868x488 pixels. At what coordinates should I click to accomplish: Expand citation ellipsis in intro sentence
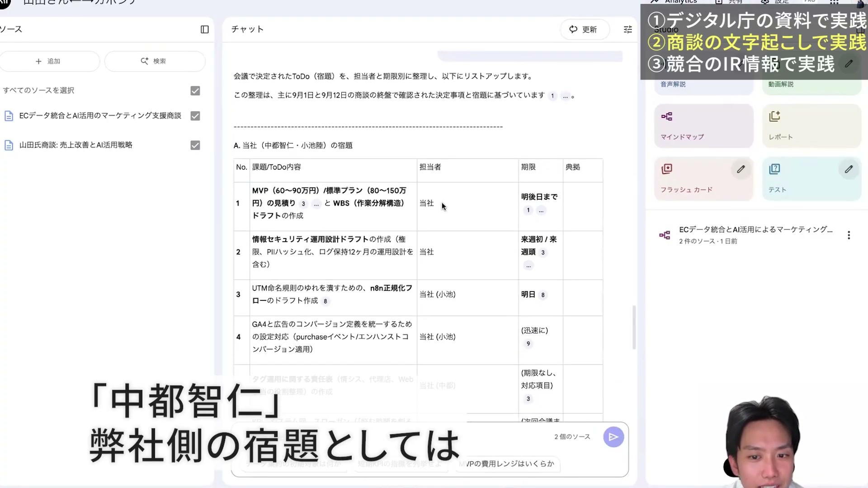pos(565,96)
